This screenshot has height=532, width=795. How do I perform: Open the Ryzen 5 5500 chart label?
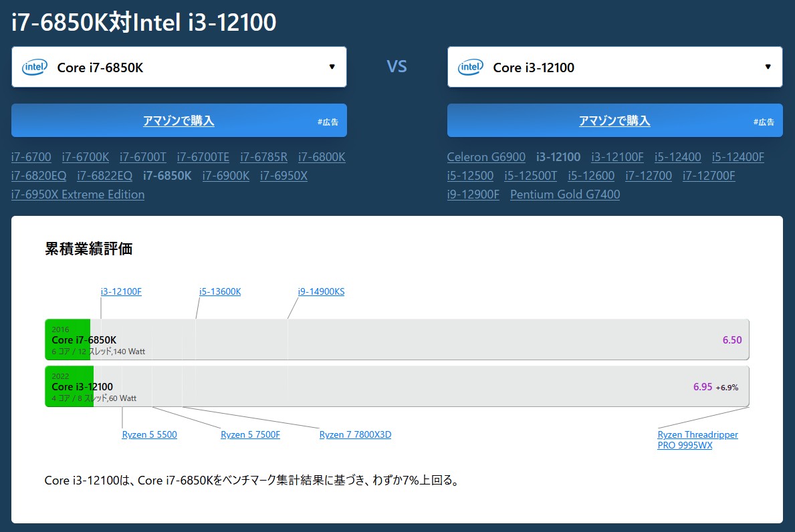coord(149,434)
